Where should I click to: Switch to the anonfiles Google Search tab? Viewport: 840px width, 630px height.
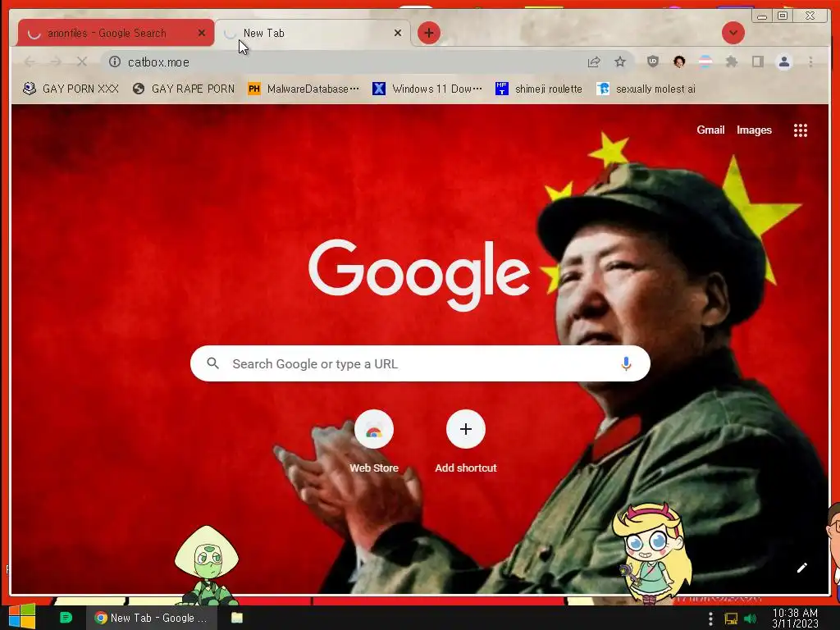[115, 33]
